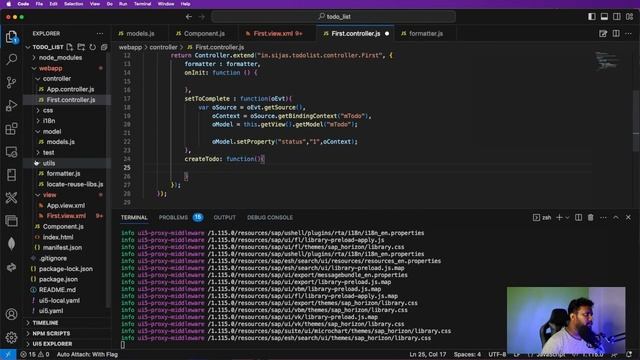Image resolution: width=640 pixels, height=360 pixels.
Task: Open Source Control view
Action: 11,83
